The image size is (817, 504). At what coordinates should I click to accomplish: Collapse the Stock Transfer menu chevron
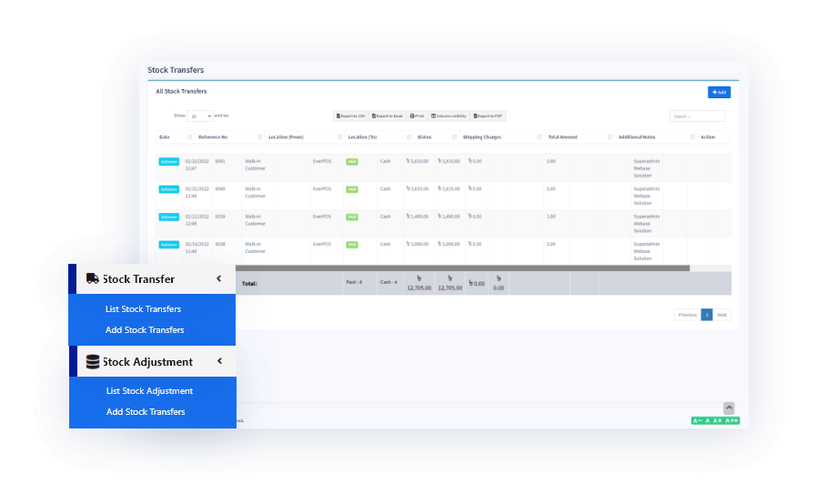[x=219, y=279]
